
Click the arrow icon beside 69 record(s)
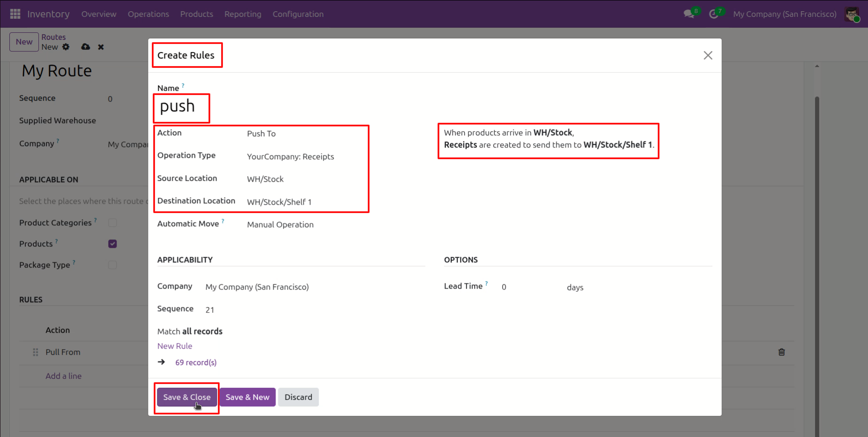click(x=162, y=362)
